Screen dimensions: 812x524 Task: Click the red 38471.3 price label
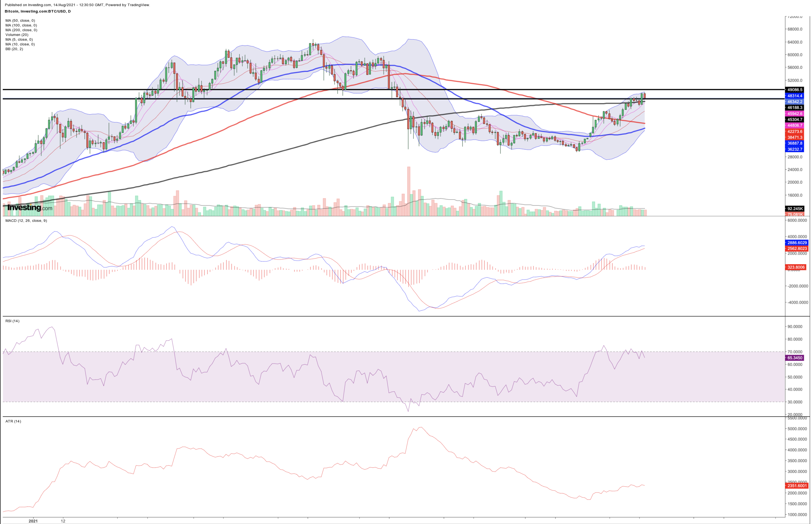(x=795, y=138)
